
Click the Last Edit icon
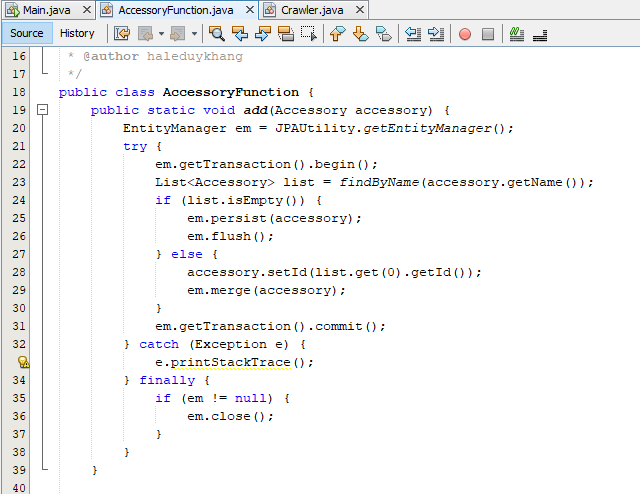click(122, 33)
